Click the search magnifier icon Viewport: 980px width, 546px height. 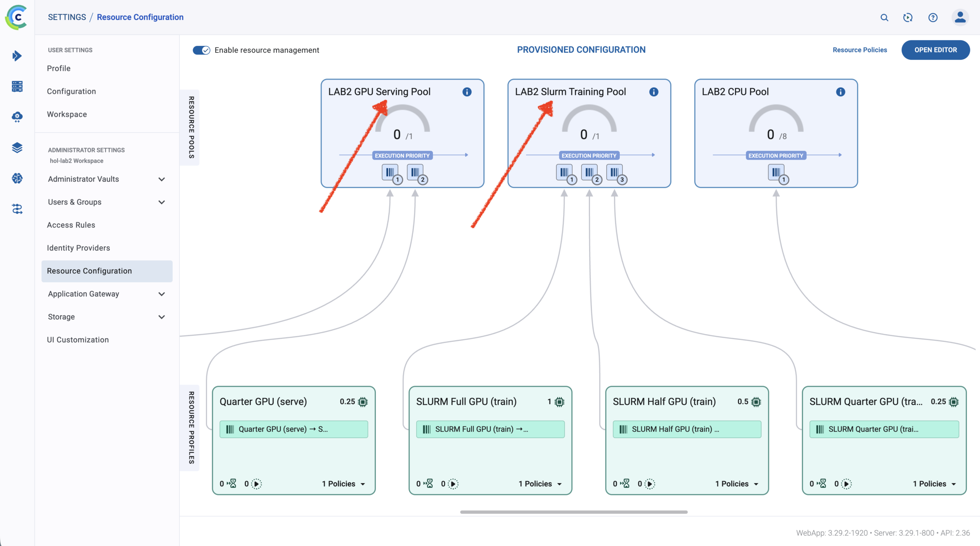click(884, 18)
